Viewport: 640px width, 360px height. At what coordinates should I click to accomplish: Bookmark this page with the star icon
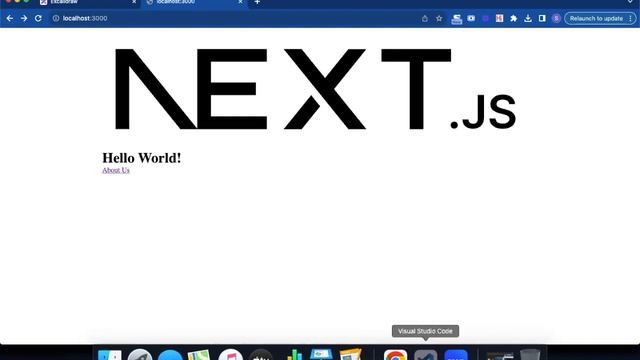439,18
